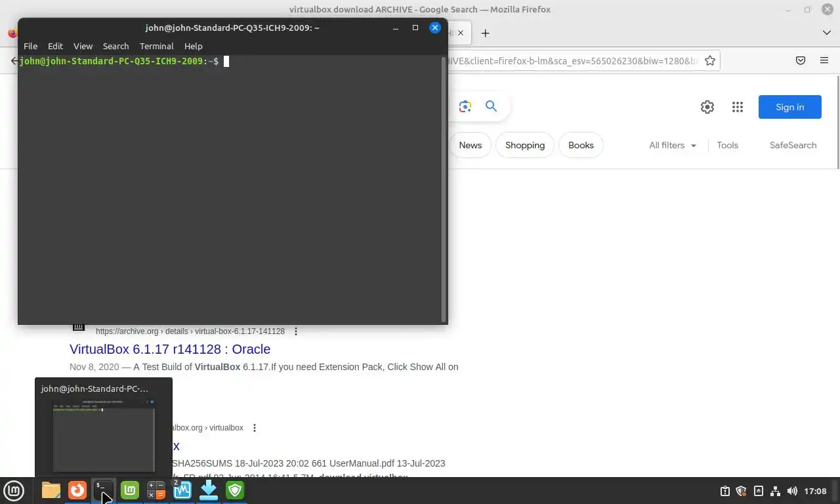Click the Terminal icon in the taskbar
The width and height of the screenshot is (840, 504).
(x=104, y=490)
